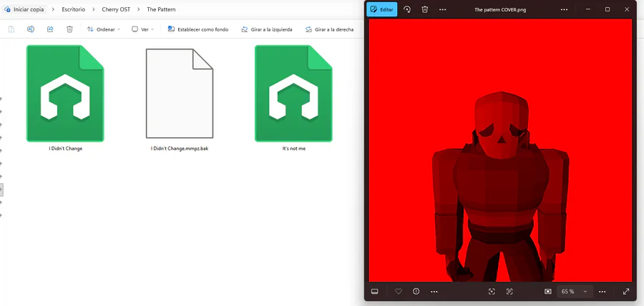Image resolution: width=644 pixels, height=306 pixels.
Task: Select the I Didn't Change.mmpz.bak file icon
Action: [x=180, y=93]
